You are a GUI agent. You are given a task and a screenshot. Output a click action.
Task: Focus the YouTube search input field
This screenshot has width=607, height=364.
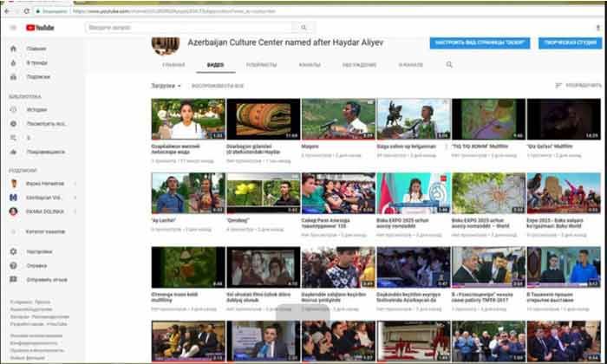pos(191,28)
